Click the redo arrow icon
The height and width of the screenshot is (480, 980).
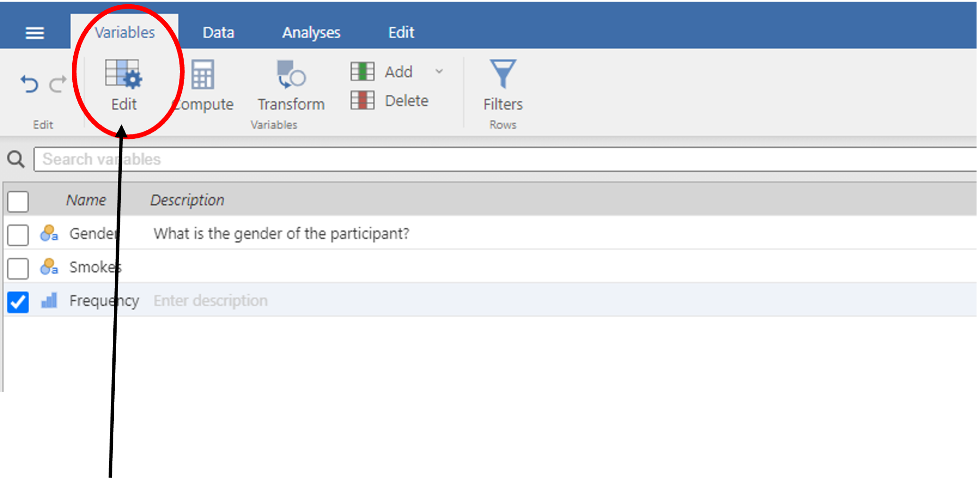click(x=58, y=84)
